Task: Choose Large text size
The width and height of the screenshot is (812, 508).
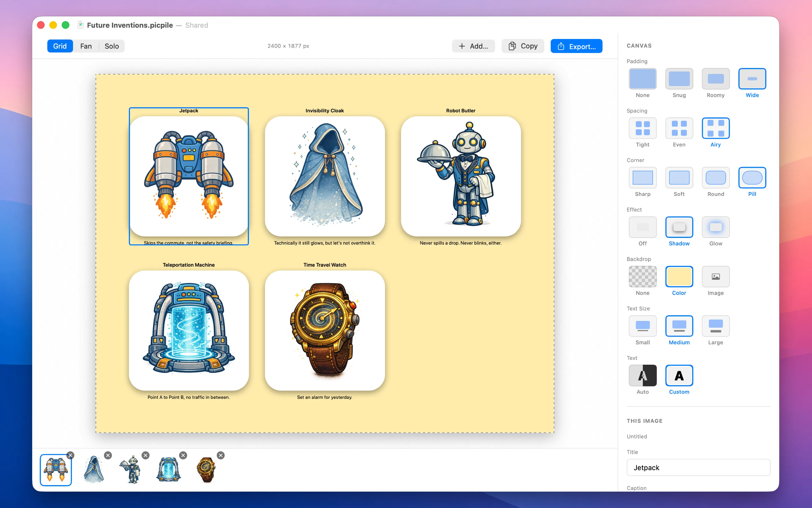Action: 715,326
